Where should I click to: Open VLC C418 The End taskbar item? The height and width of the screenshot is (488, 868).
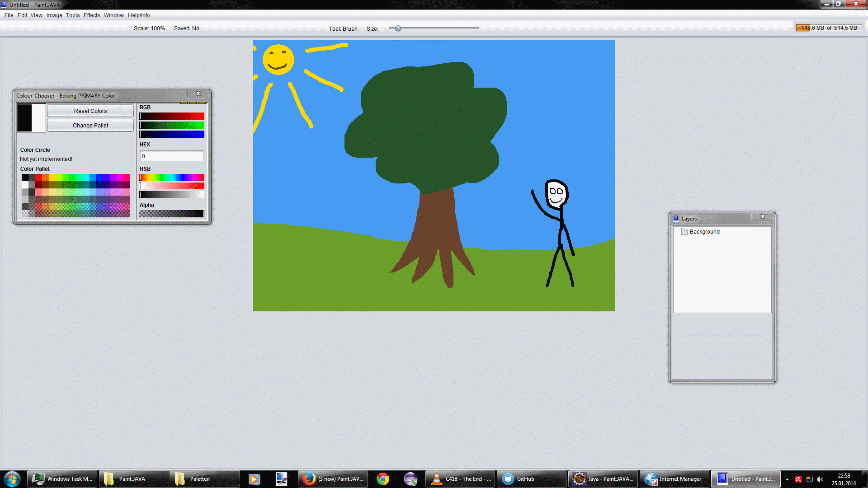tap(460, 479)
